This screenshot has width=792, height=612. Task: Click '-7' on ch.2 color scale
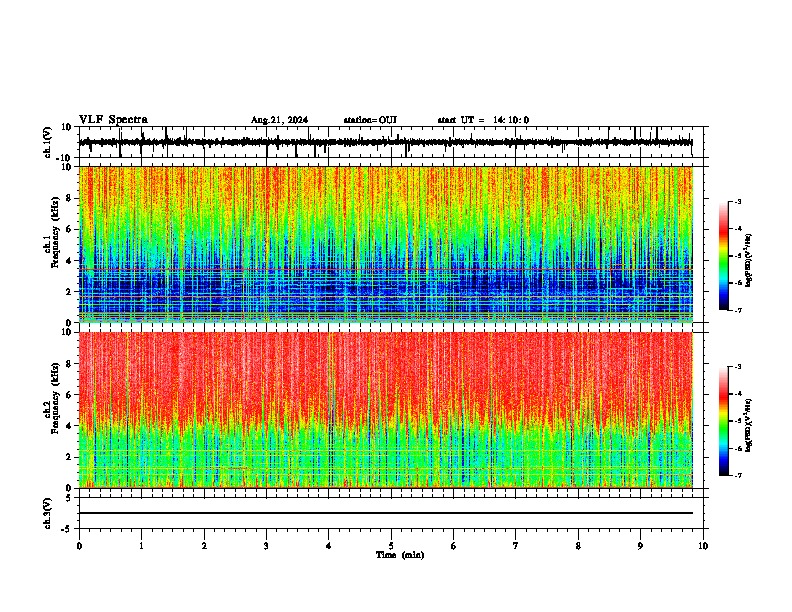pos(737,475)
